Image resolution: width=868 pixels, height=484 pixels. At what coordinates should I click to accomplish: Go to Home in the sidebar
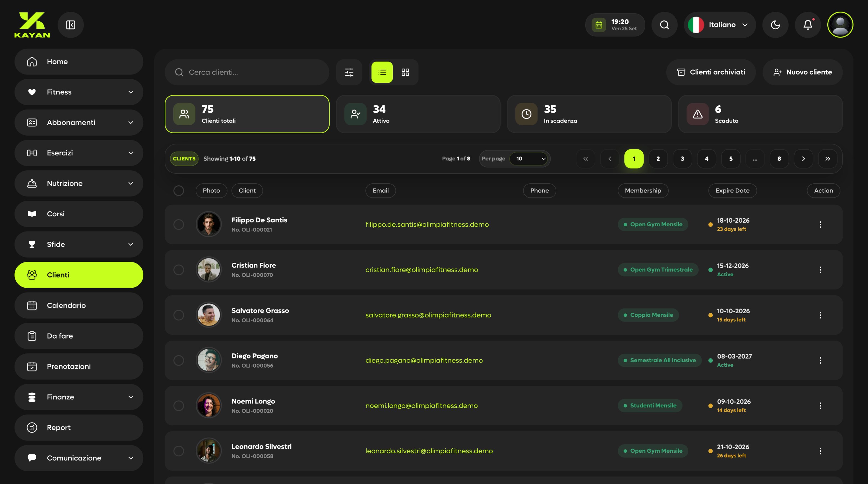click(x=79, y=62)
